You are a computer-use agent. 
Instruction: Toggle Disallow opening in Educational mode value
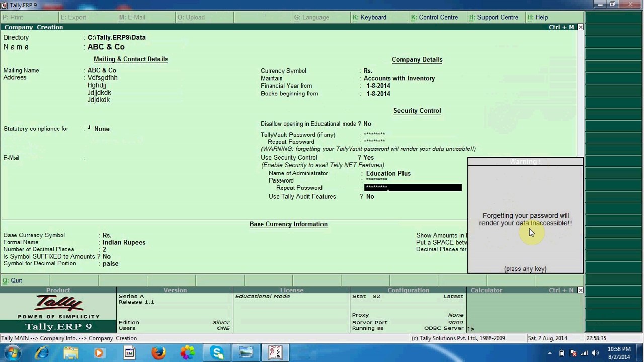click(367, 124)
